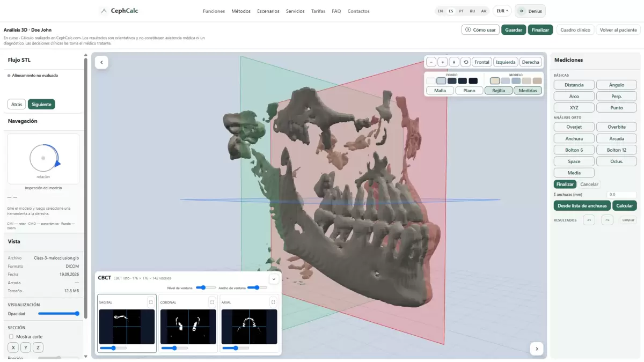Click the Axial CBCT slice thumbnail

249,327
